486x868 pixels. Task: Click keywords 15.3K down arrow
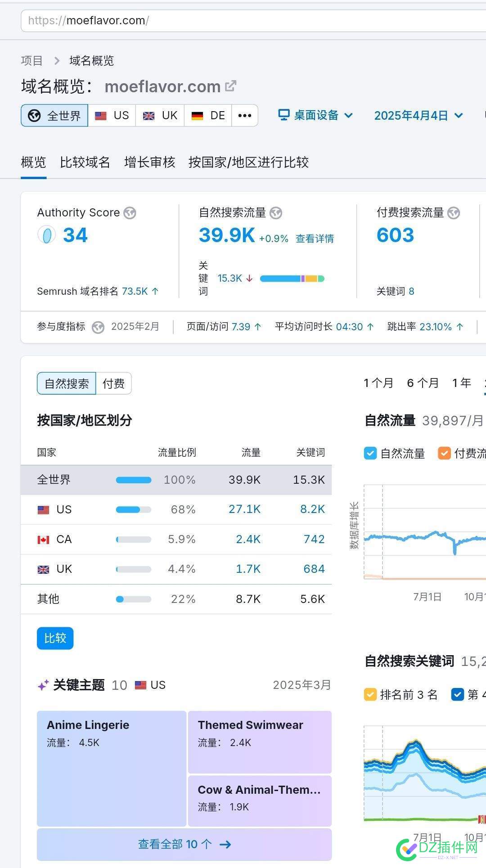pos(249,279)
